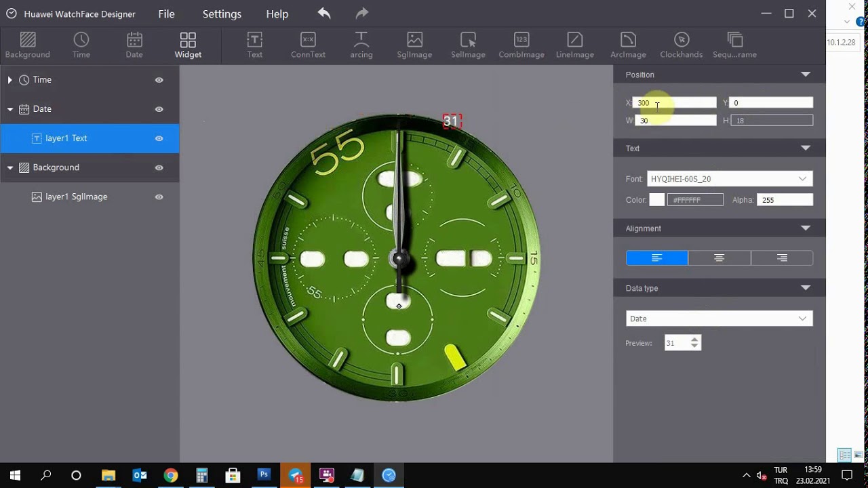Collapse the Date tree group
Screen dimensions: 868x488
pos(10,109)
